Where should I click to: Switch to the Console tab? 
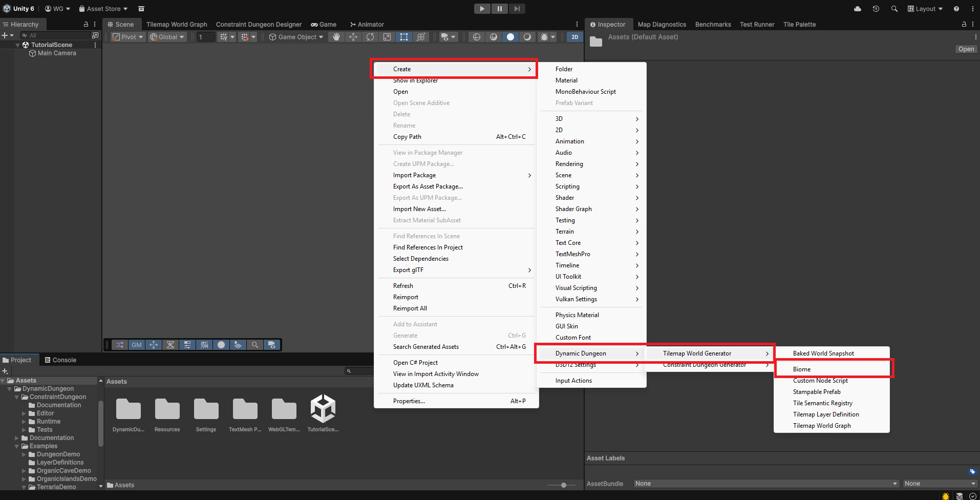(60, 360)
